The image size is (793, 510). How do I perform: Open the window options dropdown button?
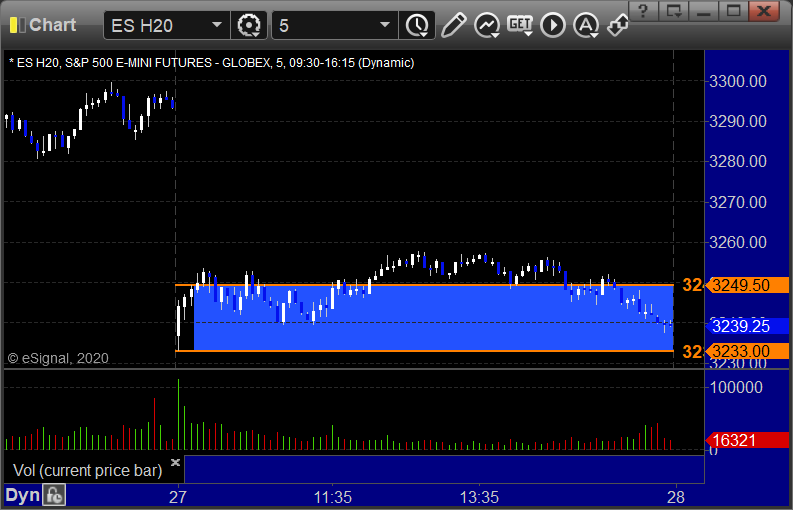coord(674,11)
